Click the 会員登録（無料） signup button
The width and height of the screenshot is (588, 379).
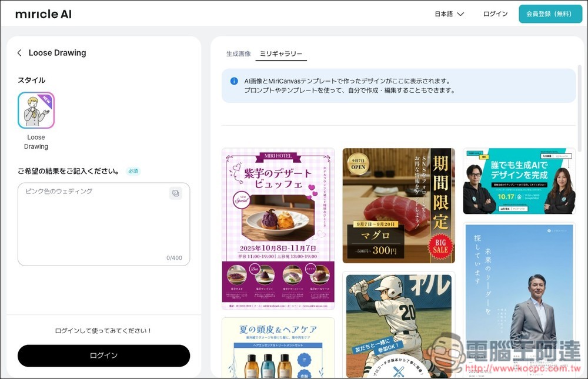pyautogui.click(x=550, y=14)
